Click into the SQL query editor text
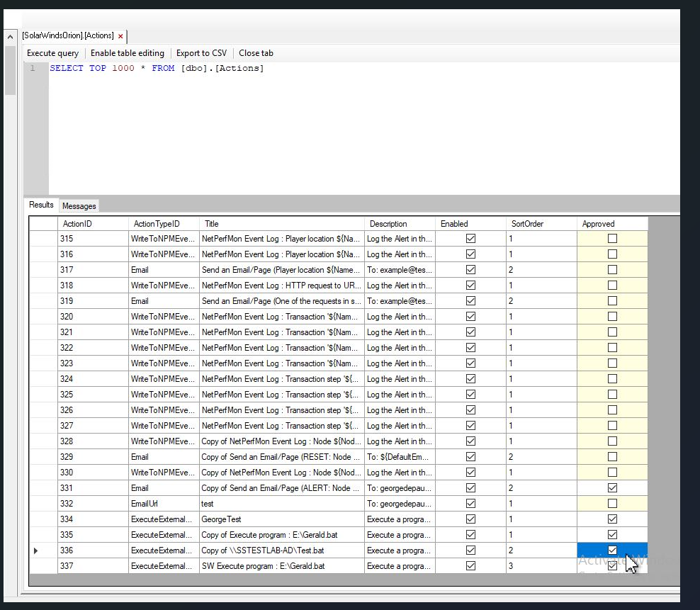 [157, 69]
